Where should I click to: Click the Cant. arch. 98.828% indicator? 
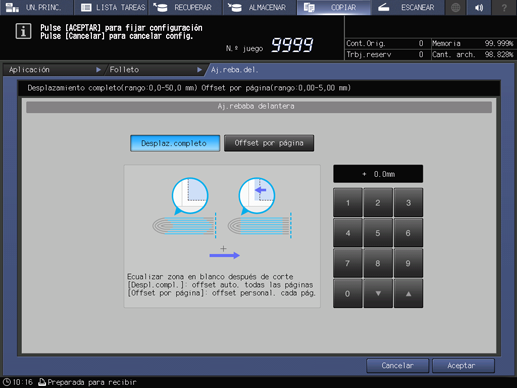click(473, 54)
